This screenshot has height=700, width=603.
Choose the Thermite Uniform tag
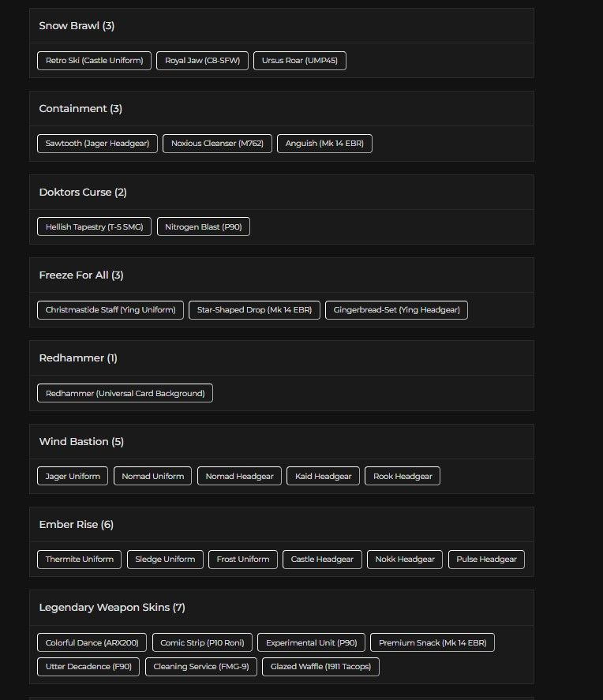(x=80, y=560)
